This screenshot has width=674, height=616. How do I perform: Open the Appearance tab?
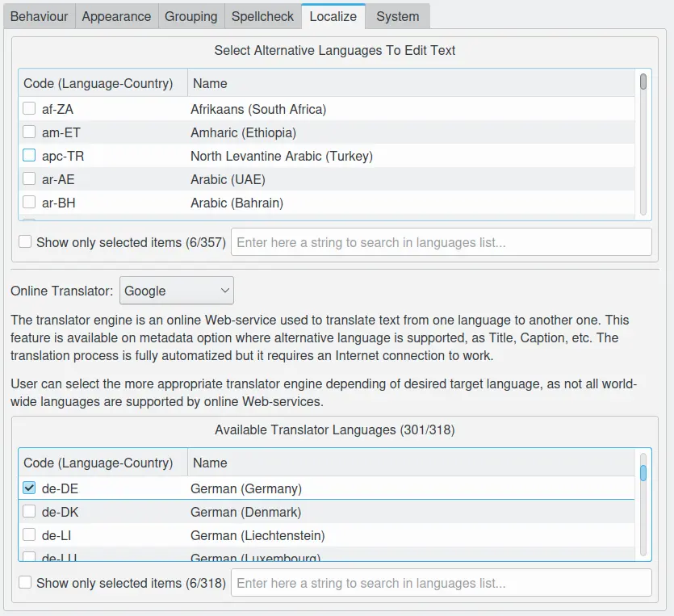tap(116, 16)
